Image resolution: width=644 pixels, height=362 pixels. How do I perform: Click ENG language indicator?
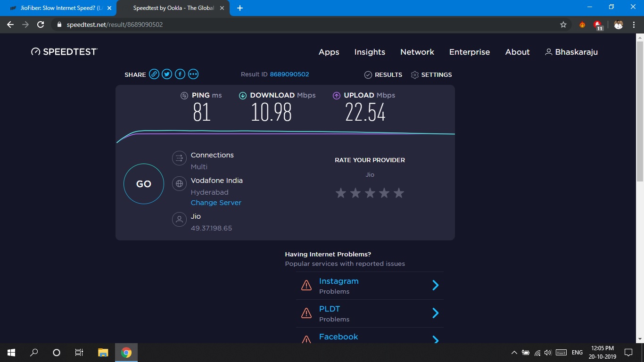(x=577, y=353)
